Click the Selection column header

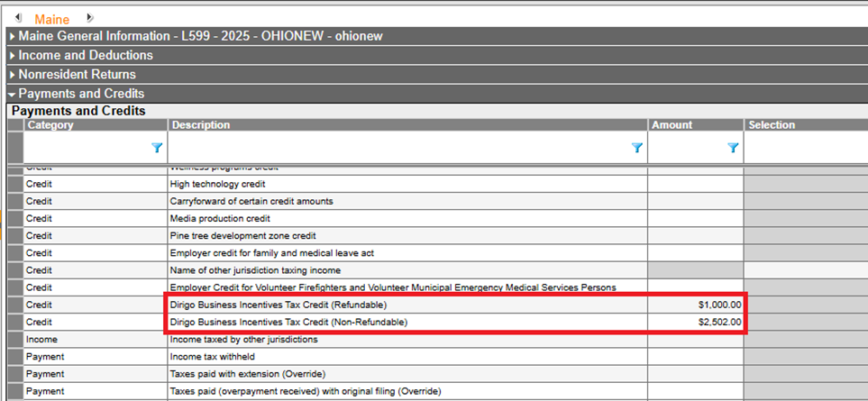point(806,125)
